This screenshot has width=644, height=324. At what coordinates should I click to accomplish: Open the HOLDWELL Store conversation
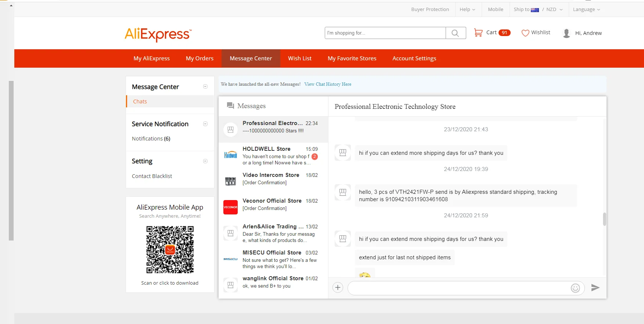(x=273, y=156)
